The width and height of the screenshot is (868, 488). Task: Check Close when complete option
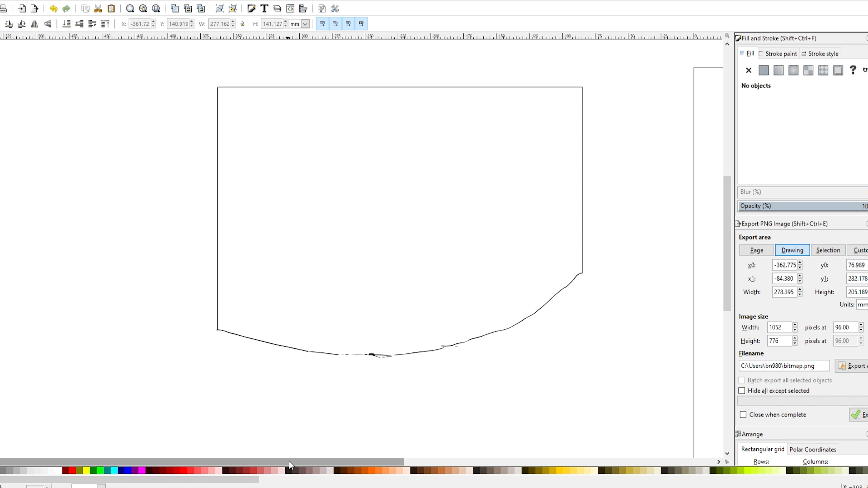tap(743, 415)
